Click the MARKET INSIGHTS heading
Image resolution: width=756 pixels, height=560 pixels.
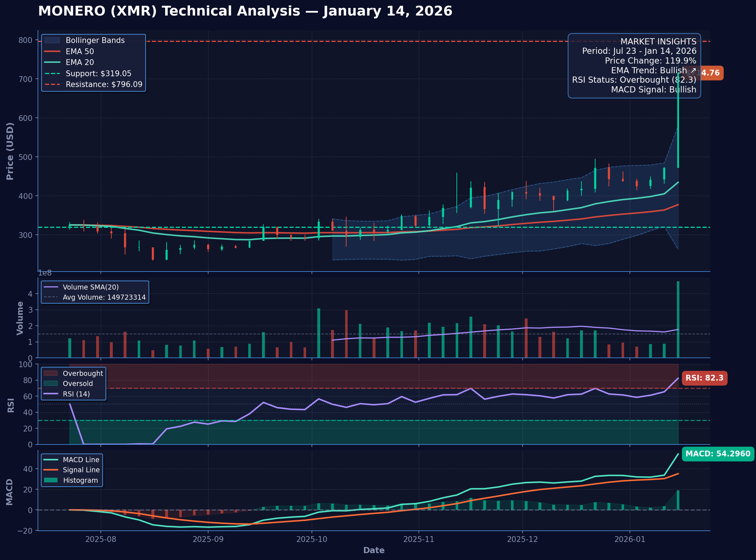[x=658, y=42]
